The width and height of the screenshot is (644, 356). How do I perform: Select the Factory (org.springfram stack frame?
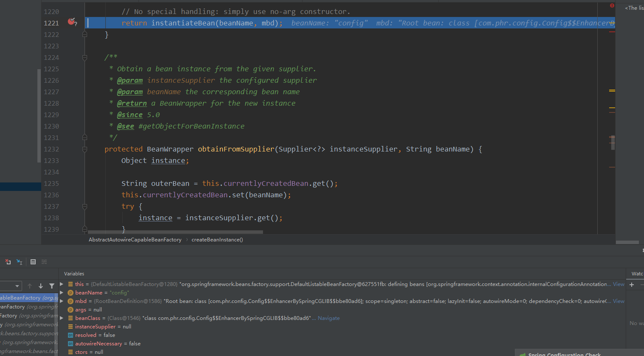pos(29,316)
